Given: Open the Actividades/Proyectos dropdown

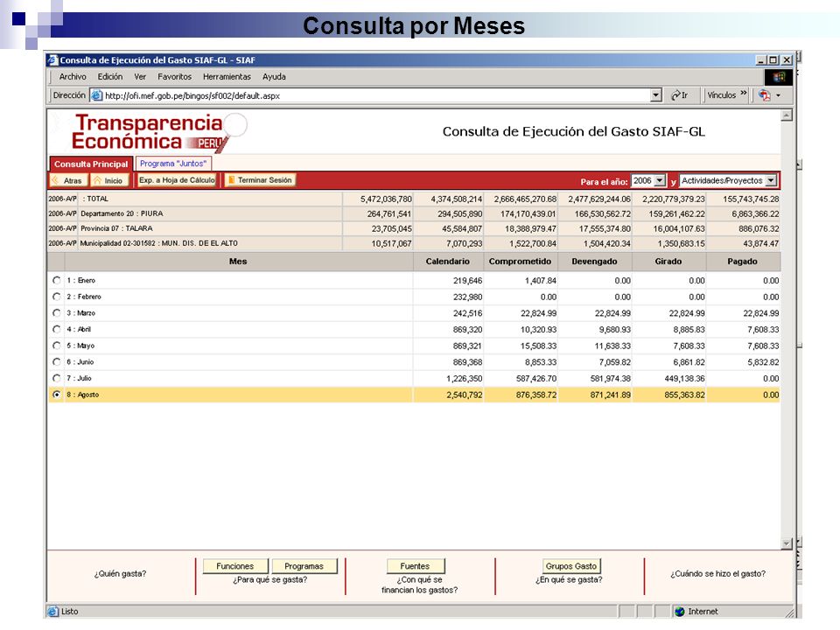Looking at the screenshot, I should (x=728, y=180).
